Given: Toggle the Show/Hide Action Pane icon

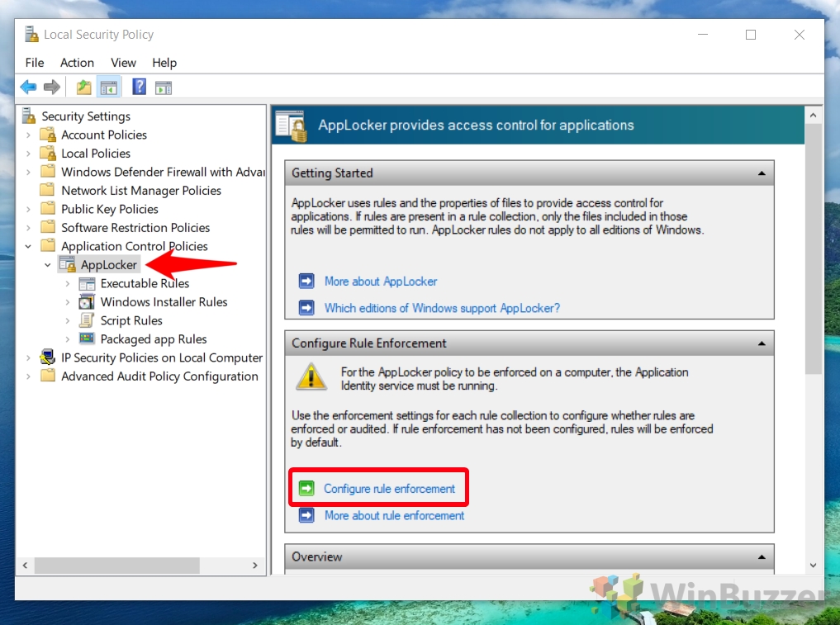Looking at the screenshot, I should coord(164,88).
